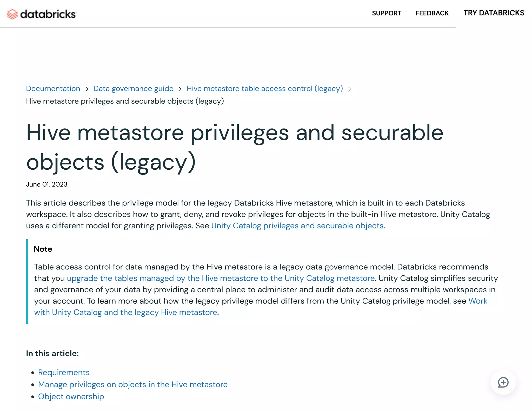532x411 pixels.
Task: Open Hive metastore table access control breadcrumb
Action: (x=265, y=89)
